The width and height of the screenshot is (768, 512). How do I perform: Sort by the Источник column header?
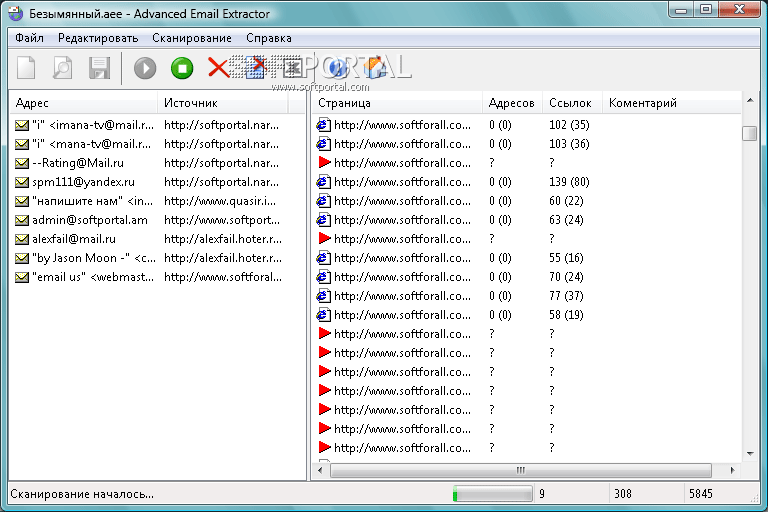click(220, 103)
